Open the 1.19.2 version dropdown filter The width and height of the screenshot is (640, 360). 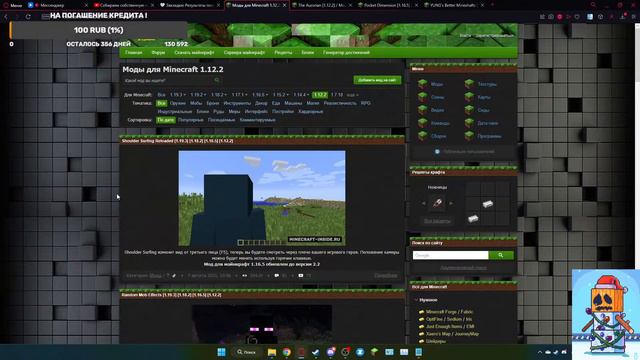click(198, 95)
